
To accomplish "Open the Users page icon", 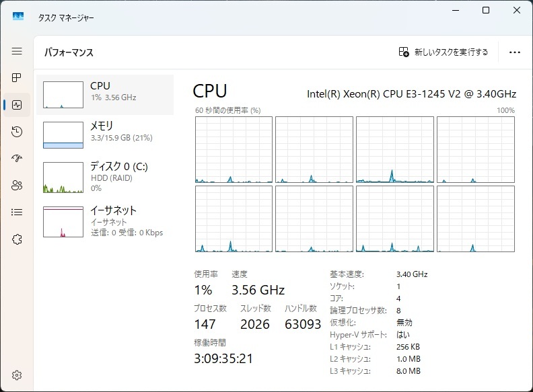I will click(17, 186).
